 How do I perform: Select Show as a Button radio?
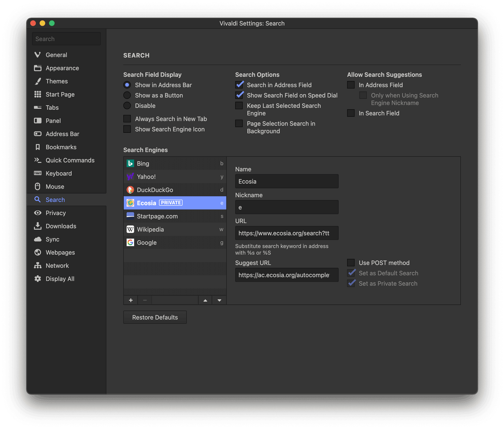tap(127, 95)
